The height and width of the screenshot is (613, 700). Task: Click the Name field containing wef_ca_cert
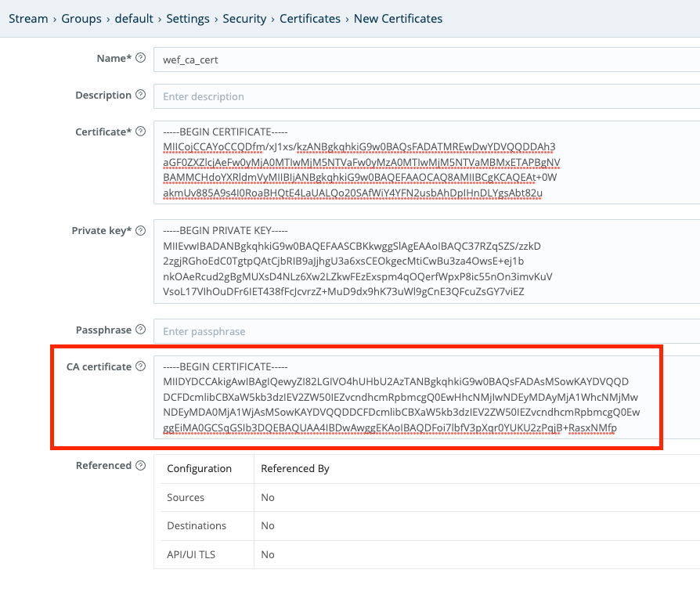tap(352, 59)
